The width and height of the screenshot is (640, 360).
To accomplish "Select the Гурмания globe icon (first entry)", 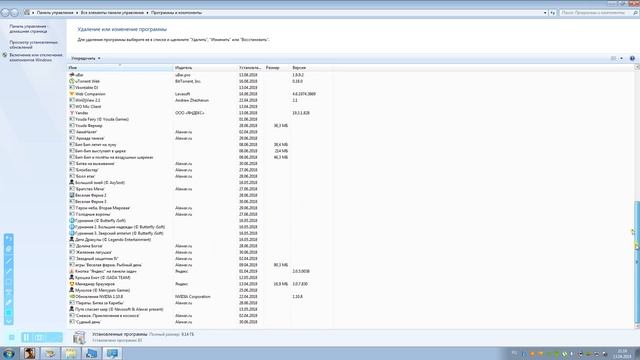I will [72, 220].
